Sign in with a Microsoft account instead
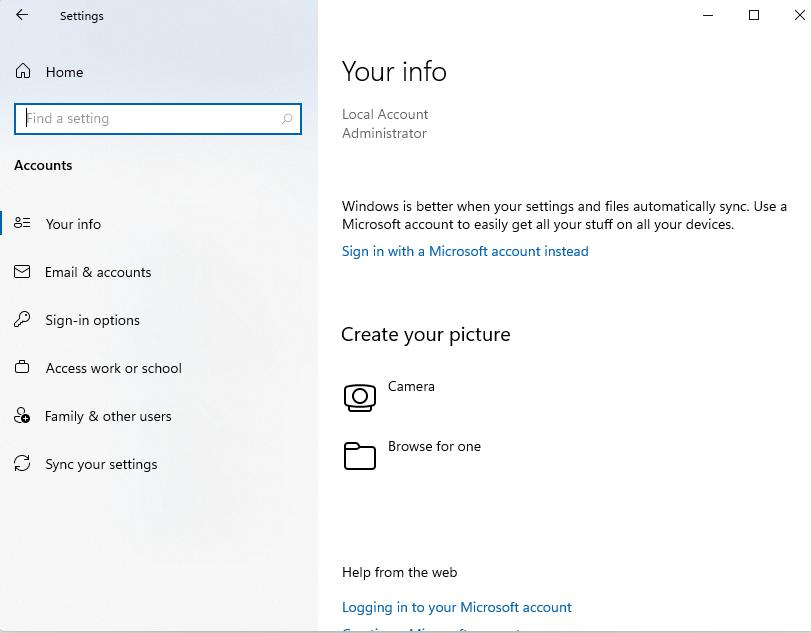This screenshot has width=811, height=633. click(x=465, y=251)
